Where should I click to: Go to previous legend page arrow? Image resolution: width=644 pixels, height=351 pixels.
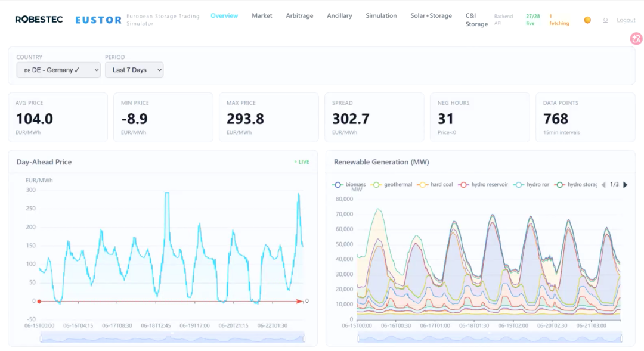(x=603, y=185)
